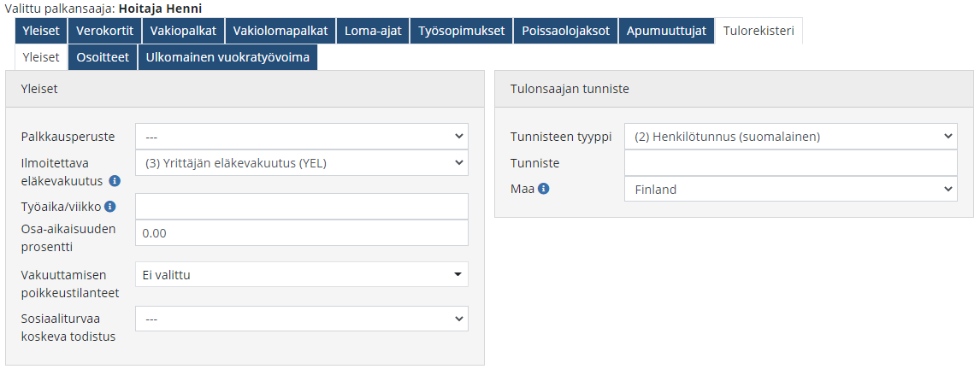Viewport: 980px width, 369px height.
Task: Select the Loma-ajat tab
Action: click(x=373, y=31)
